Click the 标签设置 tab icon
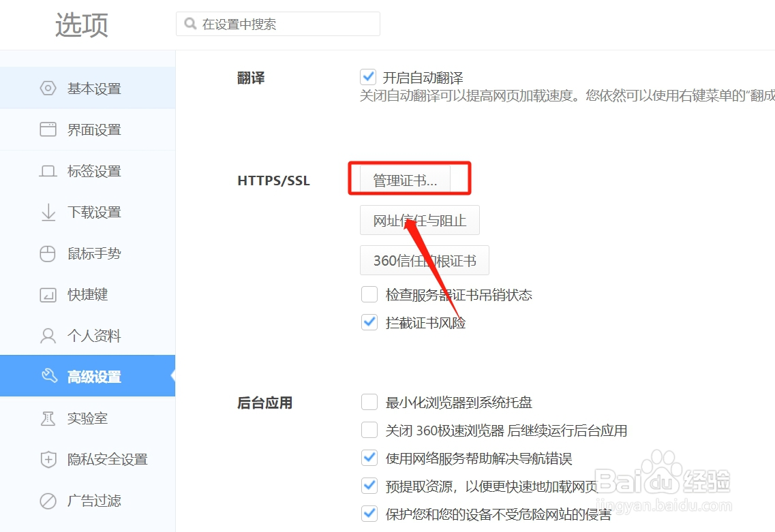775x532 pixels. (x=48, y=172)
